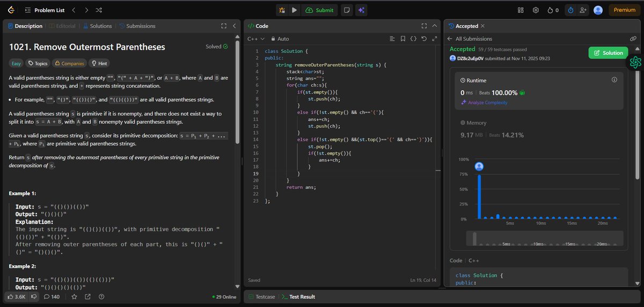Submit the solution
644x307 pixels.
[319, 10]
